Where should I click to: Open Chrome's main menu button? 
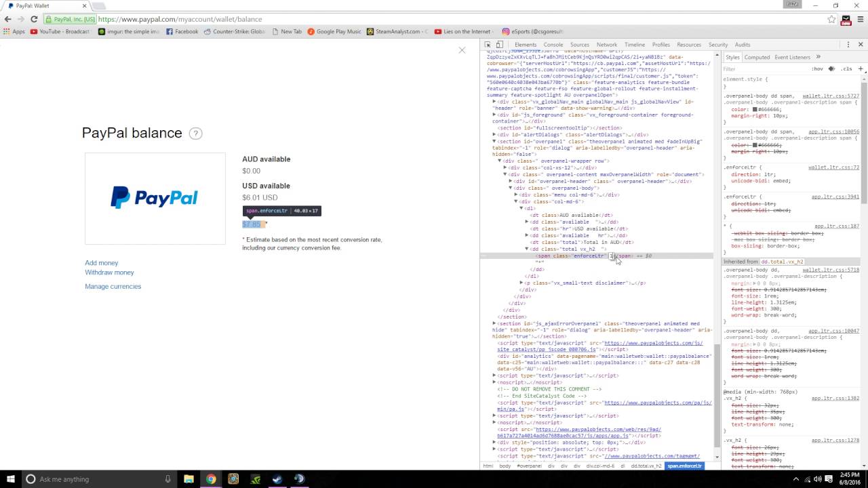click(860, 19)
